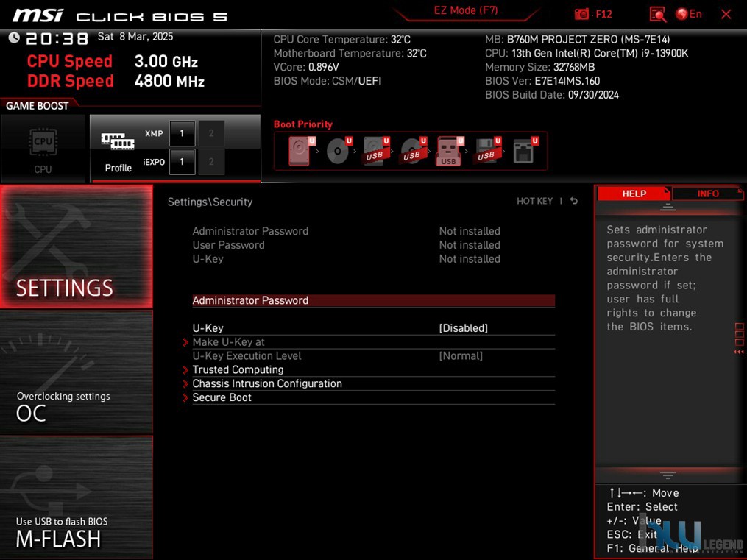Select the CD/DVD drive boot priority icon

339,150
